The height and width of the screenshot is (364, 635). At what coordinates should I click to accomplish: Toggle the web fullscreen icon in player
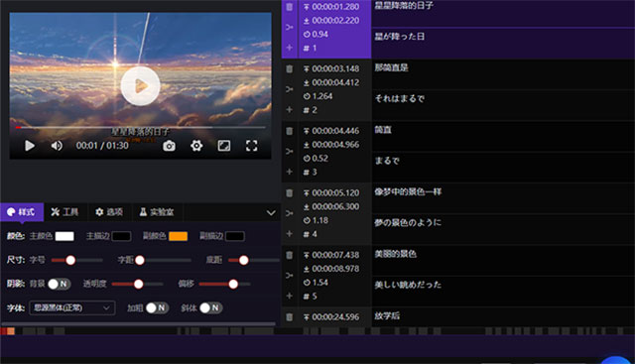(224, 146)
